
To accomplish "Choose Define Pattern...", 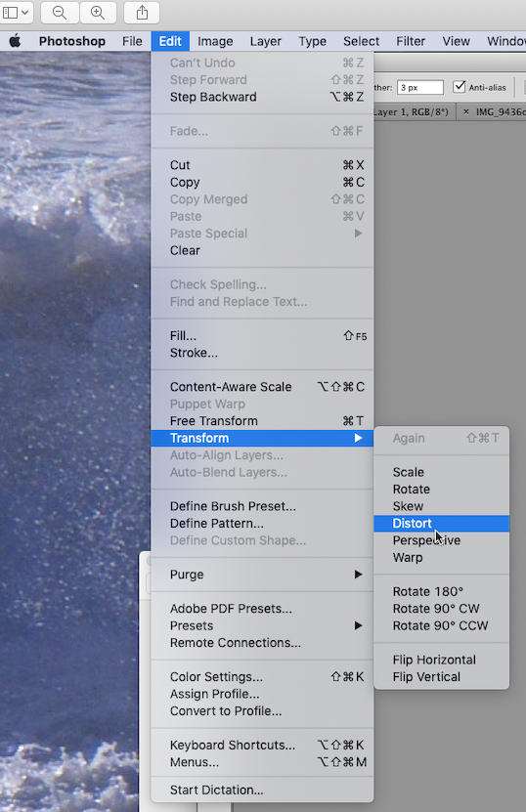I will (x=262, y=524).
